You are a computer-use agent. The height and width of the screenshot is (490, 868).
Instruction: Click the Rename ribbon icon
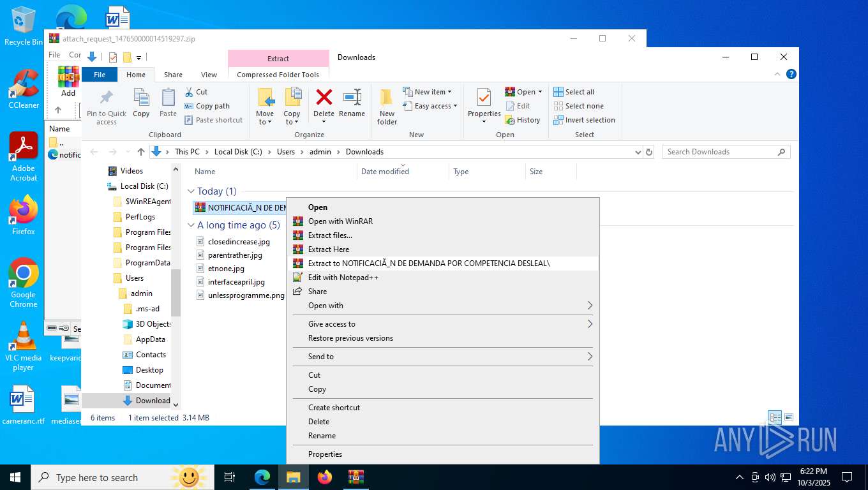point(352,103)
